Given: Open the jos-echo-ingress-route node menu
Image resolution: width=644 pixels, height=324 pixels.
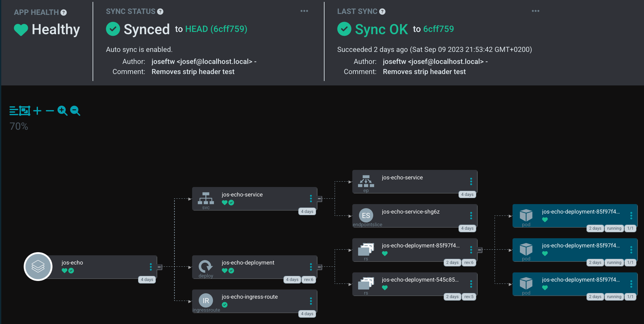Looking at the screenshot, I should 311,301.
